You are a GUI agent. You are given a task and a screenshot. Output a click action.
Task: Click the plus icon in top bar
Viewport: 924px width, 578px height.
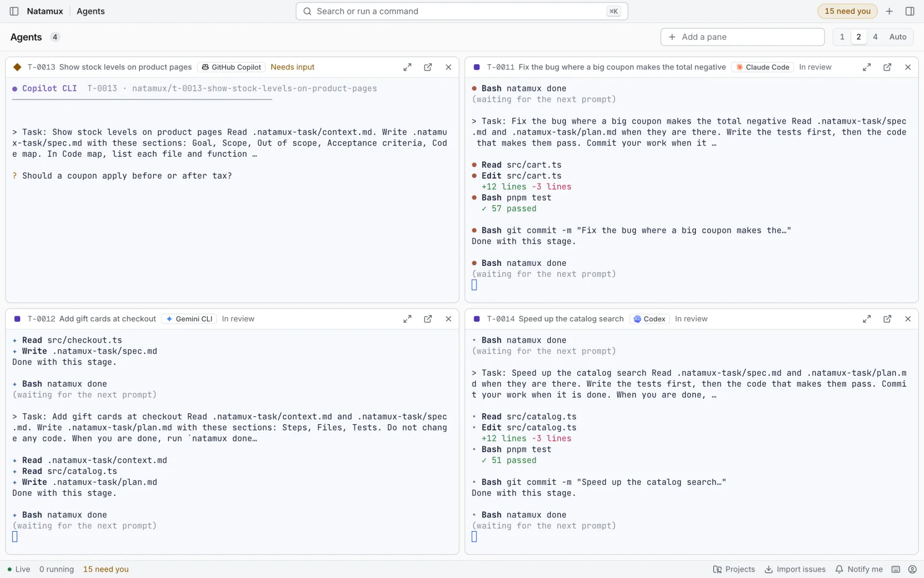coord(889,11)
